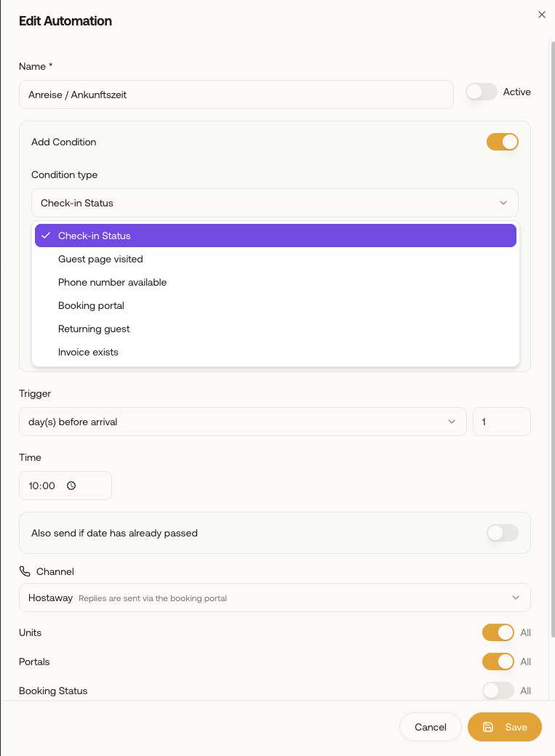
Task: Close the Edit Automation dialog with X
Action: coord(541,15)
